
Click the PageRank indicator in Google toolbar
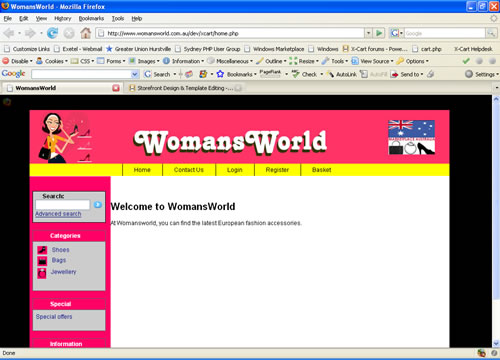[x=270, y=74]
